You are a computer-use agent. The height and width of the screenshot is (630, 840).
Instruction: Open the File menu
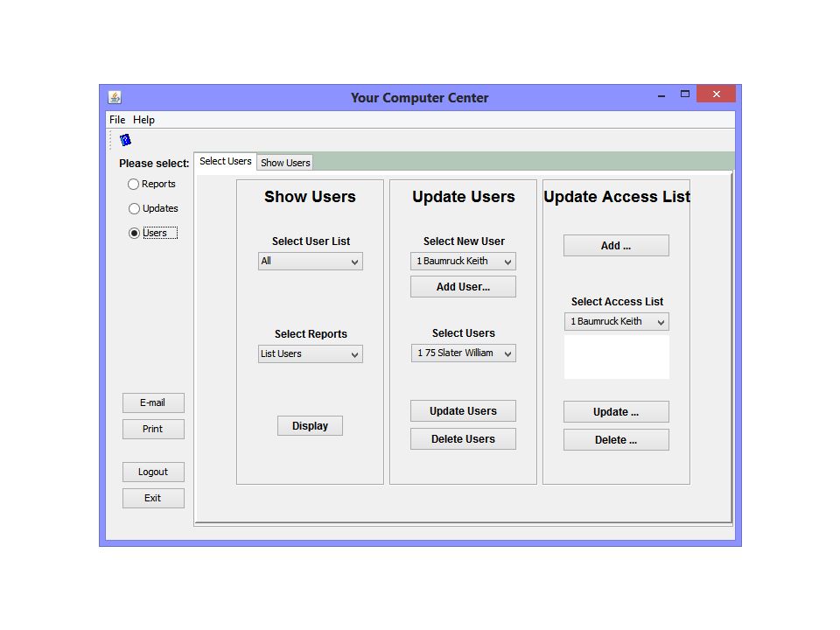[x=117, y=120]
